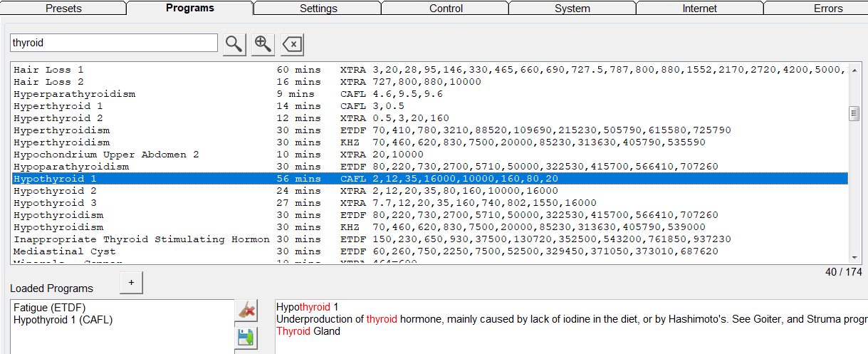The image size is (868, 354).
Task: Click the plus button above Loaded Programs
Action: click(x=131, y=282)
